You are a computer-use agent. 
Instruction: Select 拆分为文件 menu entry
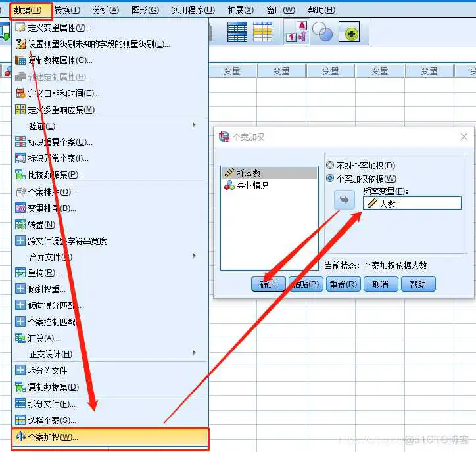pos(110,371)
